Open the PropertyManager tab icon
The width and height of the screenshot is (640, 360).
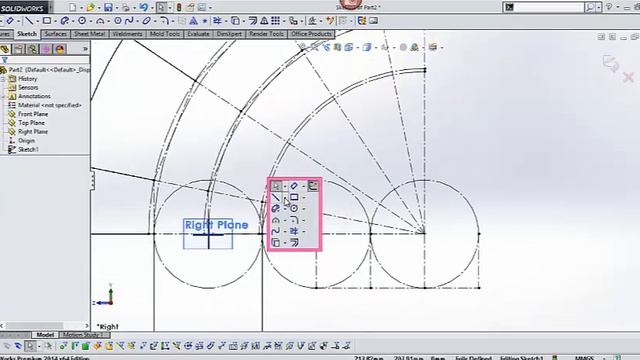[x=19, y=49]
